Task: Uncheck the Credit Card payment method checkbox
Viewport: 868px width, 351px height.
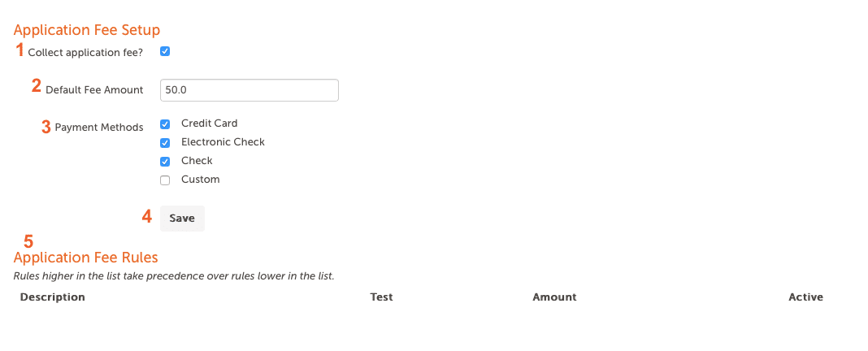Action: coord(165,124)
